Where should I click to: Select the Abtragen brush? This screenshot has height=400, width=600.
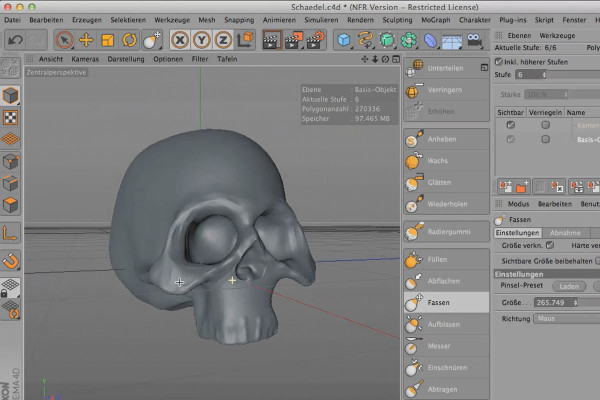click(x=446, y=389)
